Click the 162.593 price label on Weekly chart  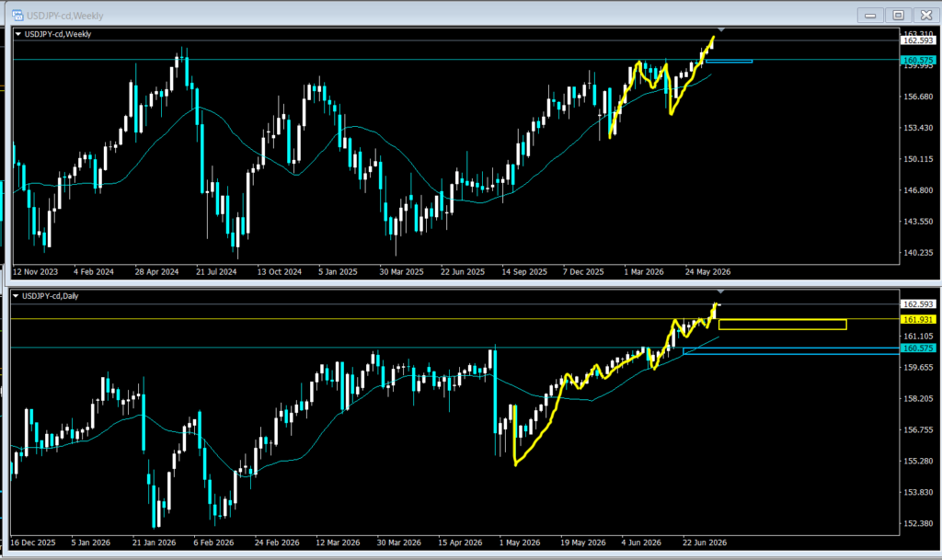[918, 40]
